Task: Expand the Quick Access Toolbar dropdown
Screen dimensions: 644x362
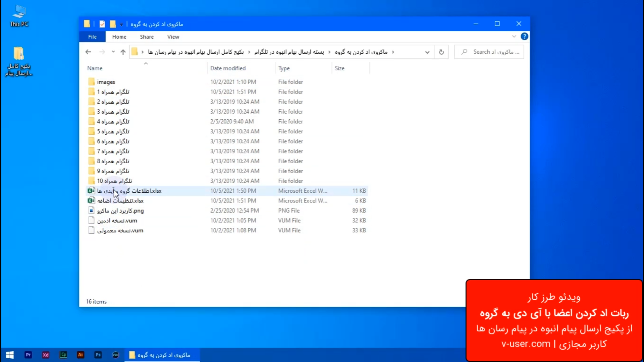Action: pos(121,24)
